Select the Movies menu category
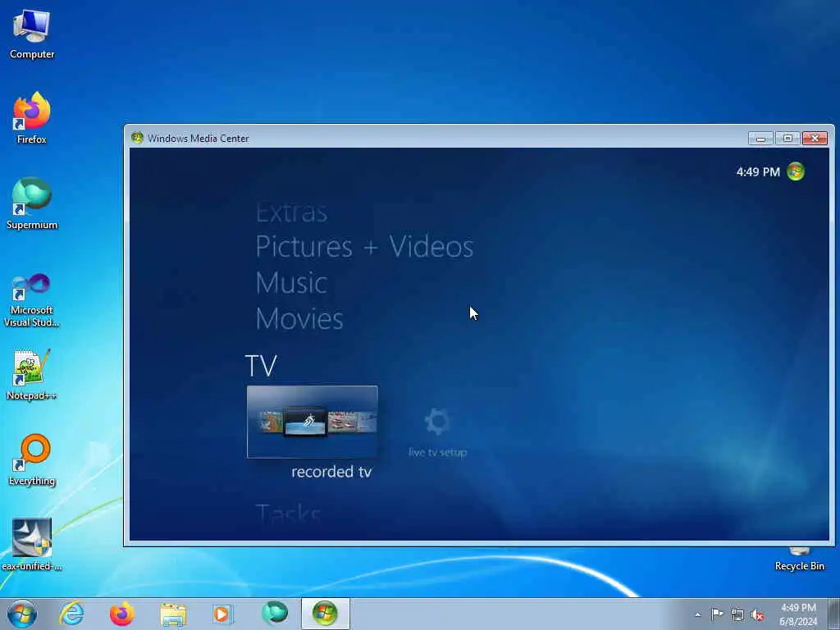840x630 pixels. click(299, 319)
